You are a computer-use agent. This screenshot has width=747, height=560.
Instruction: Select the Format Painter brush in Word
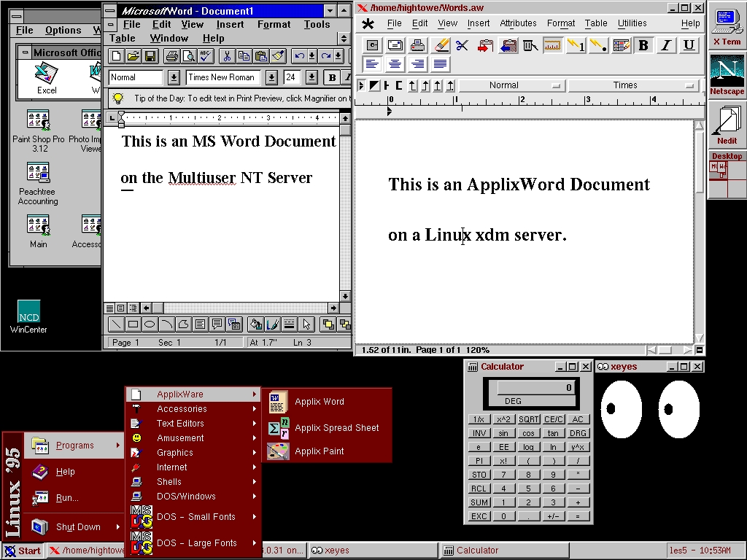point(278,56)
